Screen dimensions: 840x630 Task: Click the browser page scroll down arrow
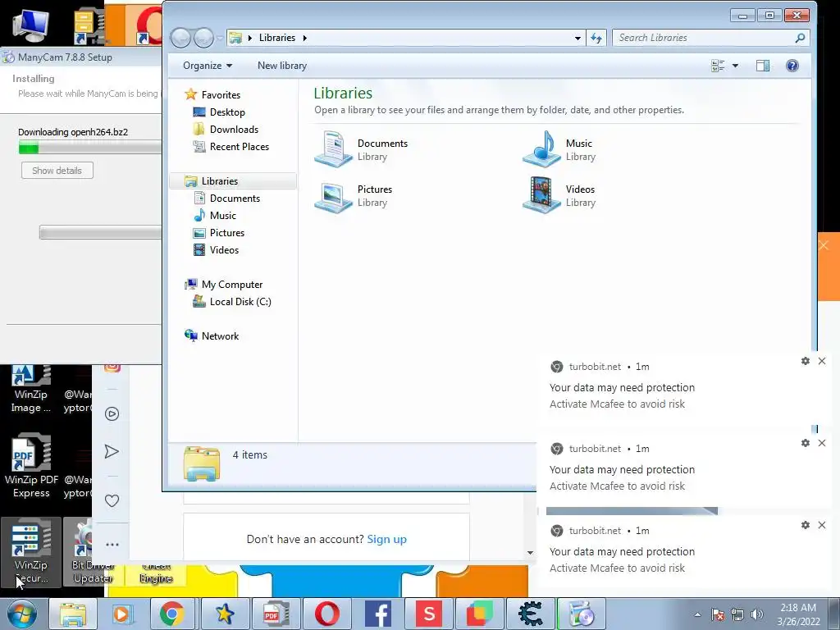530,553
